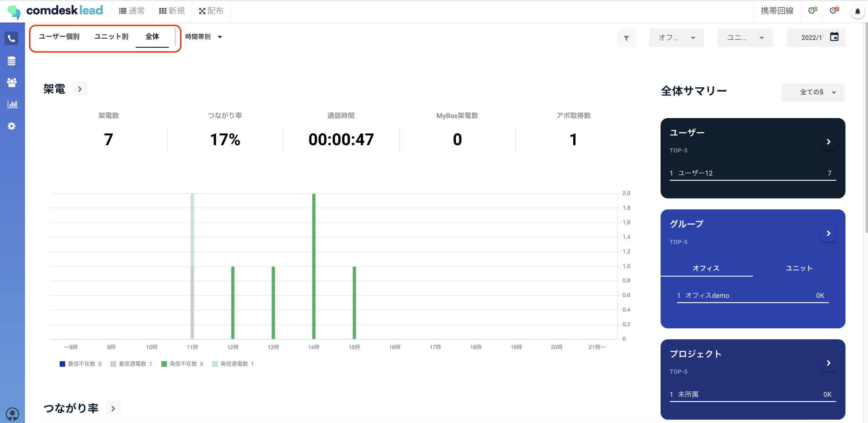
Task: Open the 全ての summary dropdown
Action: (x=813, y=92)
